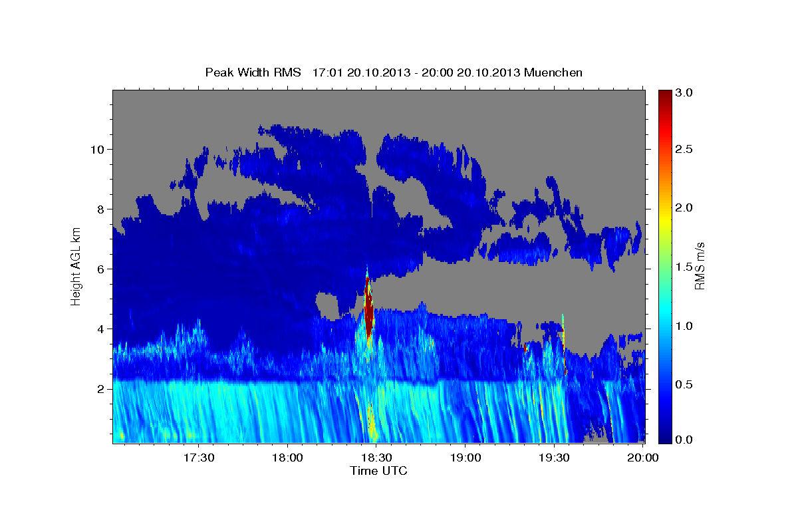Click the 19:00 time tick label

[x=465, y=458]
